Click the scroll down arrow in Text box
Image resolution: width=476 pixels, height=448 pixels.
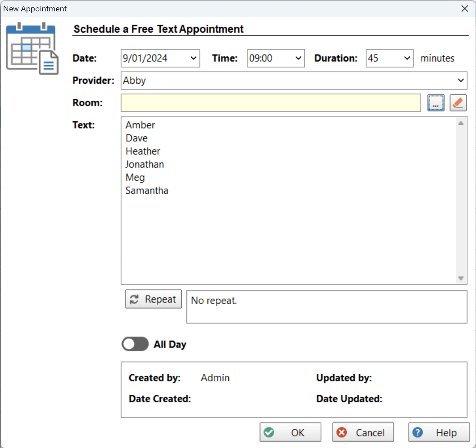click(461, 278)
